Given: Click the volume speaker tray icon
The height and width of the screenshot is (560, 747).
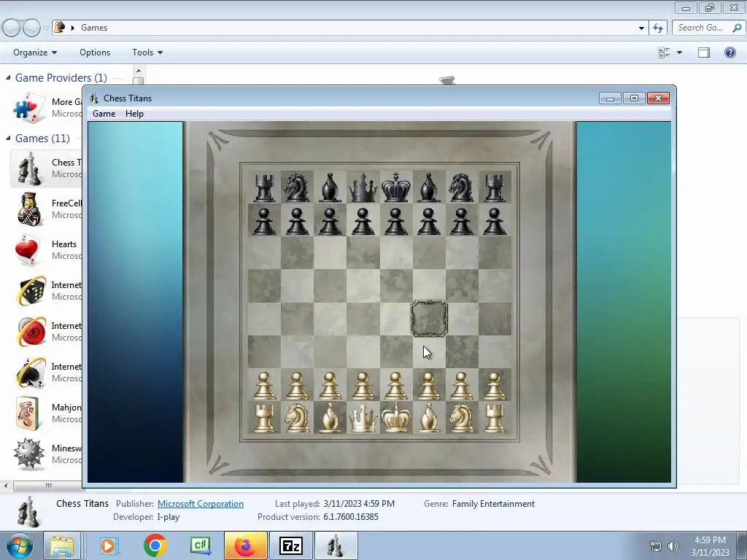Looking at the screenshot, I should (673, 546).
